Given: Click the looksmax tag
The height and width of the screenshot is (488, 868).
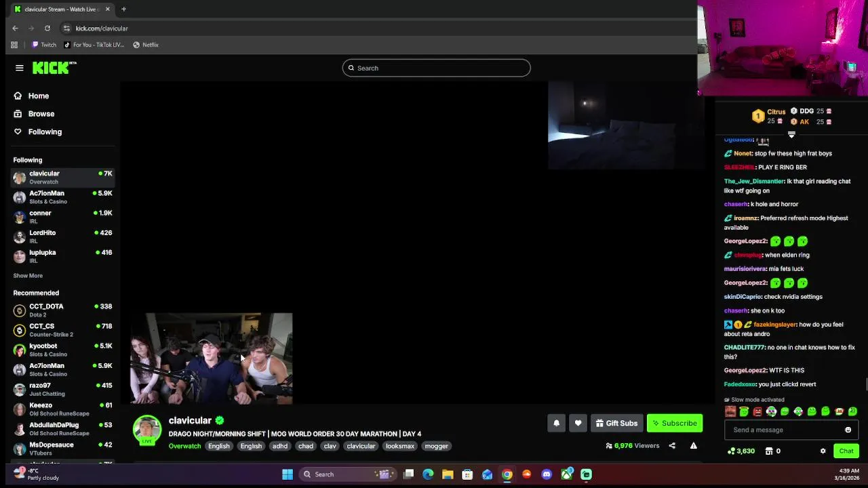Looking at the screenshot, I should click(400, 446).
